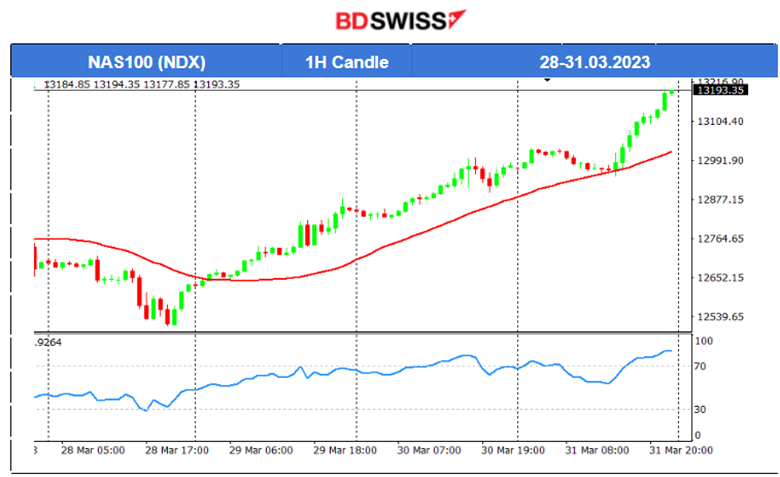Select the 28-31.03.2023 date header
The height and width of the screenshot is (477, 780).
pyautogui.click(x=594, y=62)
